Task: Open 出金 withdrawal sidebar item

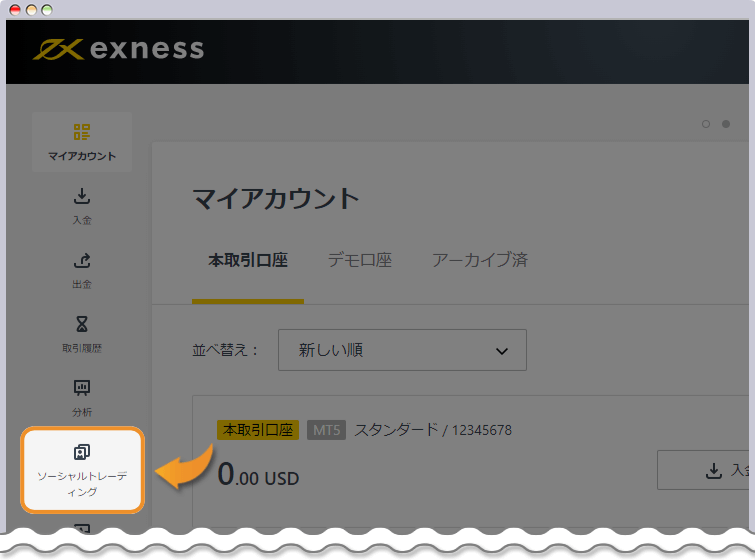Action: (x=82, y=270)
